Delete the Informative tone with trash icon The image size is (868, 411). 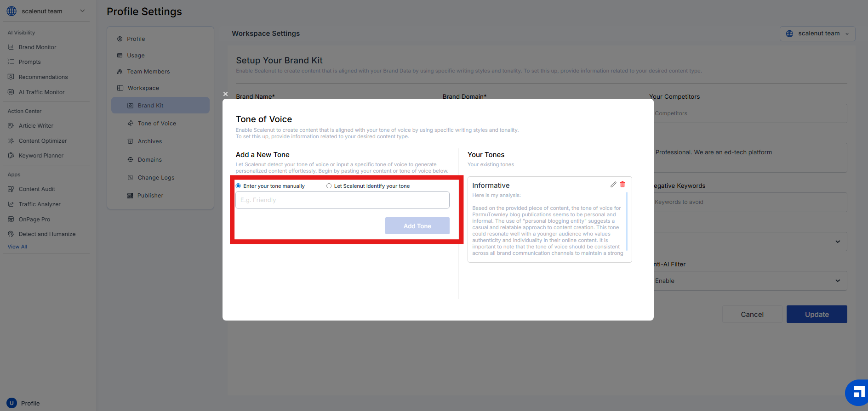pyautogui.click(x=622, y=185)
